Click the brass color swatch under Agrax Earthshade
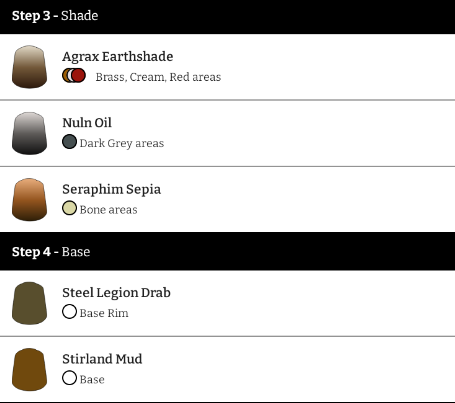This screenshot has width=455, height=403. point(65,75)
